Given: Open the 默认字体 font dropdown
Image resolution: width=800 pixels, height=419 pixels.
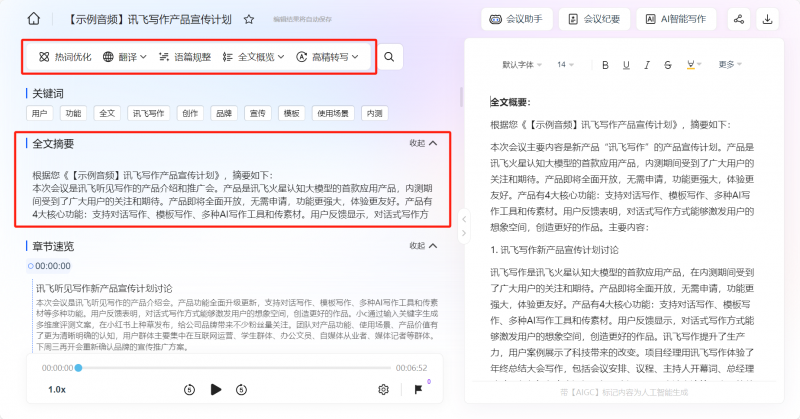Looking at the screenshot, I should point(522,65).
